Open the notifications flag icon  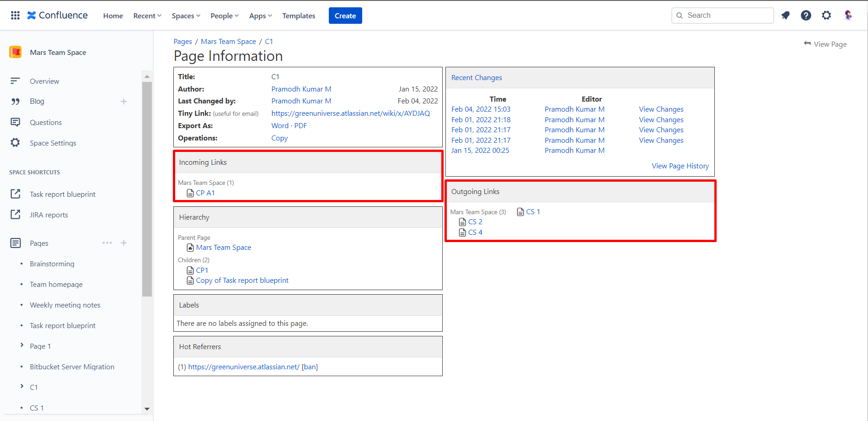[786, 15]
